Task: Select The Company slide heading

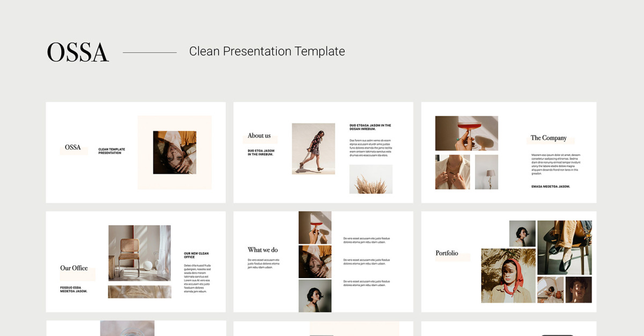Action: 548,138
